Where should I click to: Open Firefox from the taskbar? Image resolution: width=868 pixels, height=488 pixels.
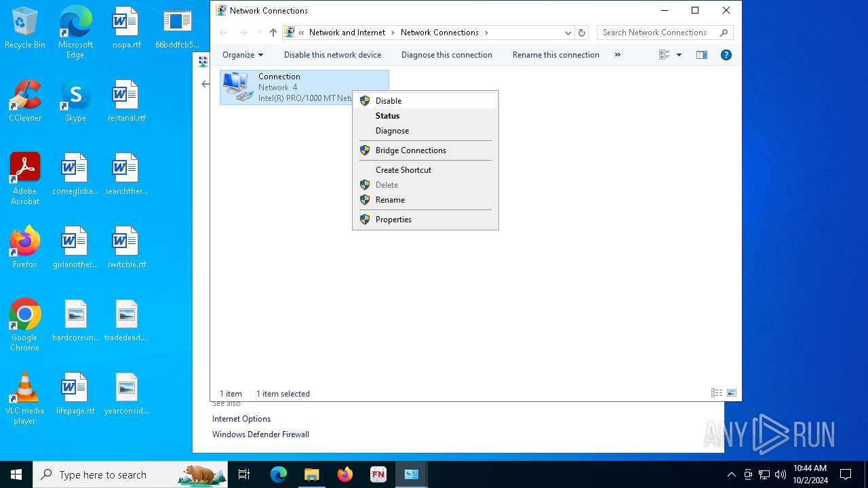point(344,474)
